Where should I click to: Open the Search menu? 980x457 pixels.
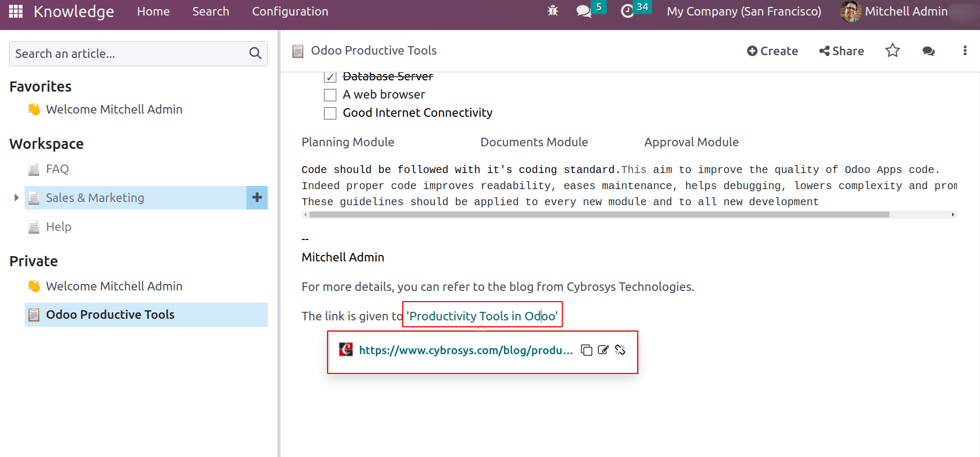210,11
